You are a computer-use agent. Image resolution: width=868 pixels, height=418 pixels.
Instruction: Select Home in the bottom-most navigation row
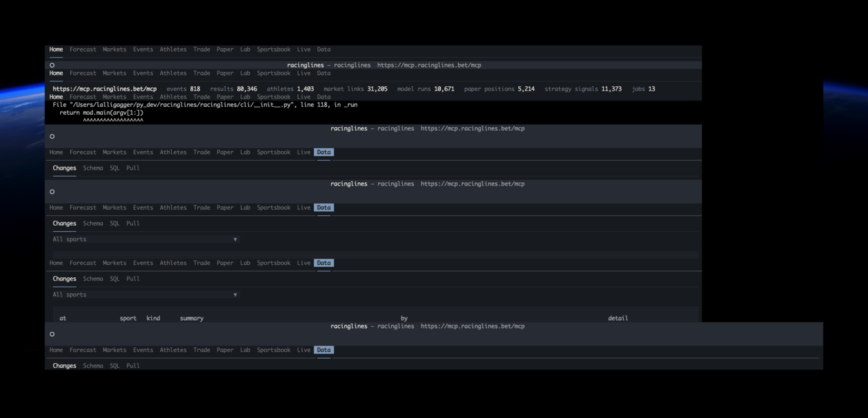[56, 350]
